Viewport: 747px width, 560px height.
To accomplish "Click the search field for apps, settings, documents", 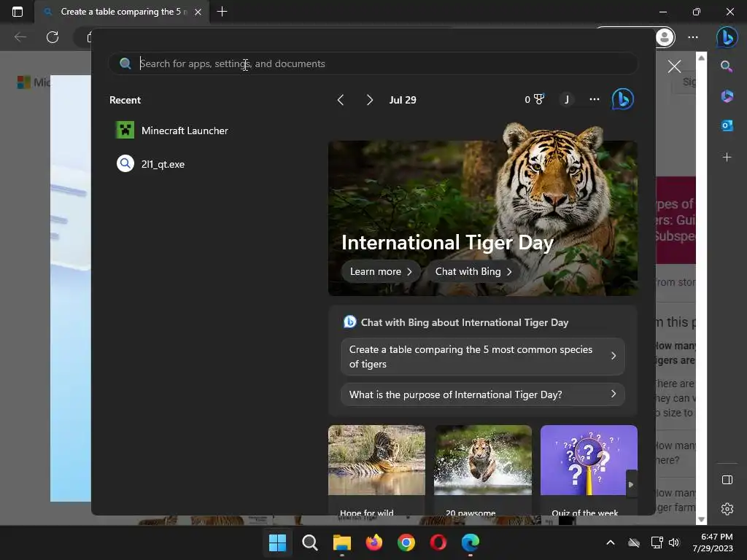I will pyautogui.click(x=373, y=64).
